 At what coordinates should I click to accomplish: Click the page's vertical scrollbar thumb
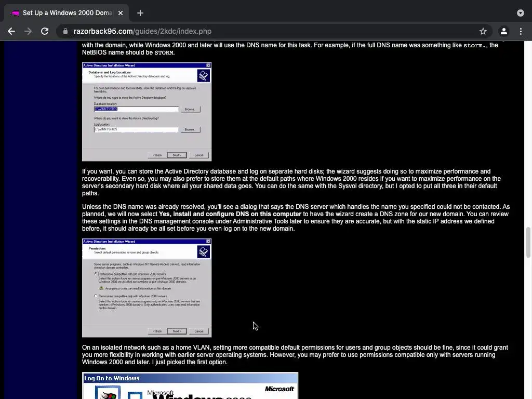[528, 243]
